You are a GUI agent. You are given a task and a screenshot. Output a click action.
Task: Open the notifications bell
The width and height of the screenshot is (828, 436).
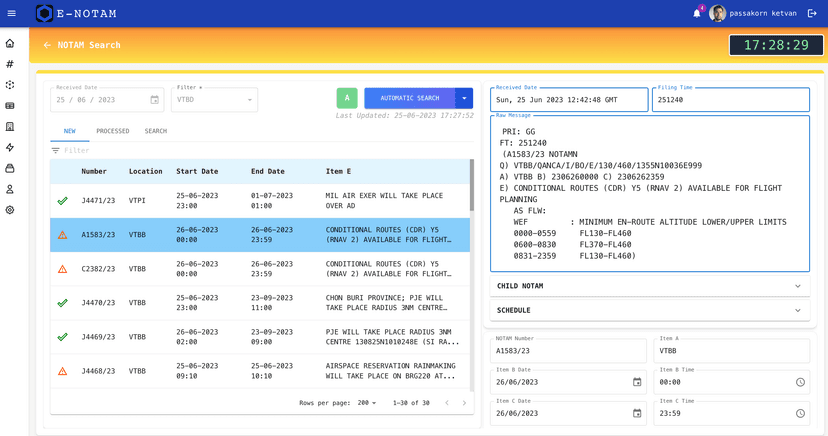[x=697, y=13]
